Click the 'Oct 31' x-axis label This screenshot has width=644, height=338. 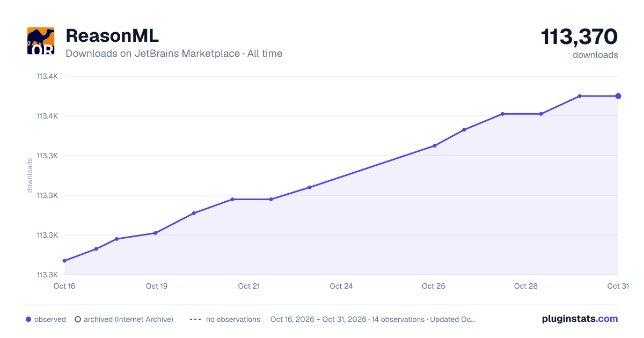(x=618, y=286)
